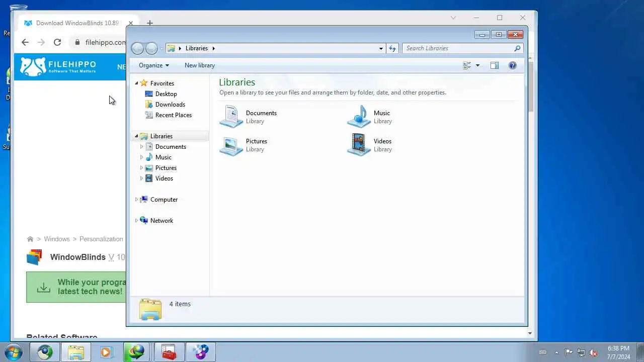Open the Organize dropdown menu

coord(154,65)
